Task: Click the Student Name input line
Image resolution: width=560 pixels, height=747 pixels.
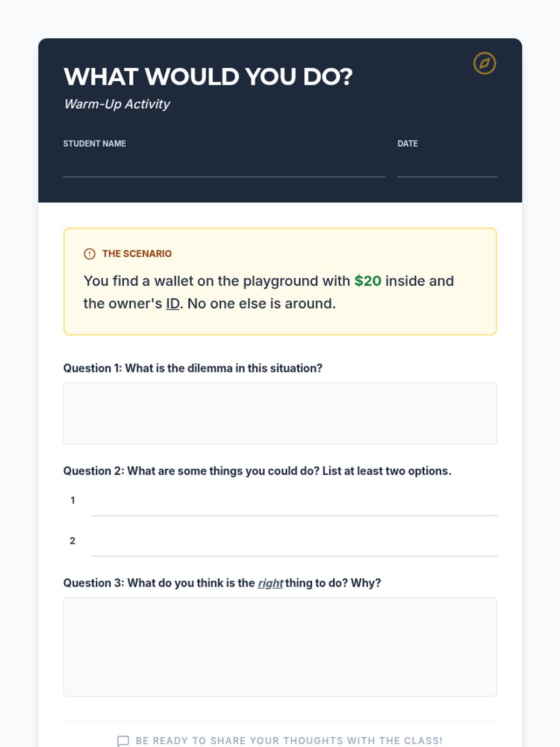Action: pyautogui.click(x=224, y=167)
